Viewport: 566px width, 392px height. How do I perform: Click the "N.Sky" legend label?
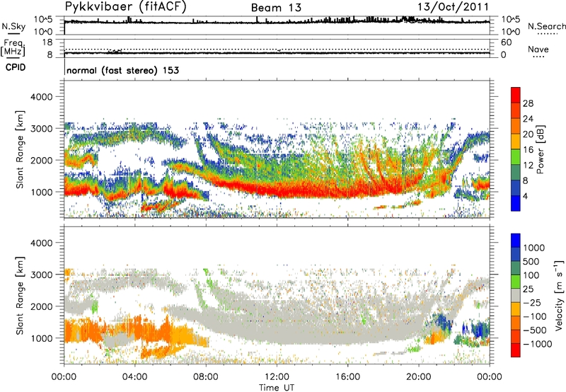[x=13, y=26]
